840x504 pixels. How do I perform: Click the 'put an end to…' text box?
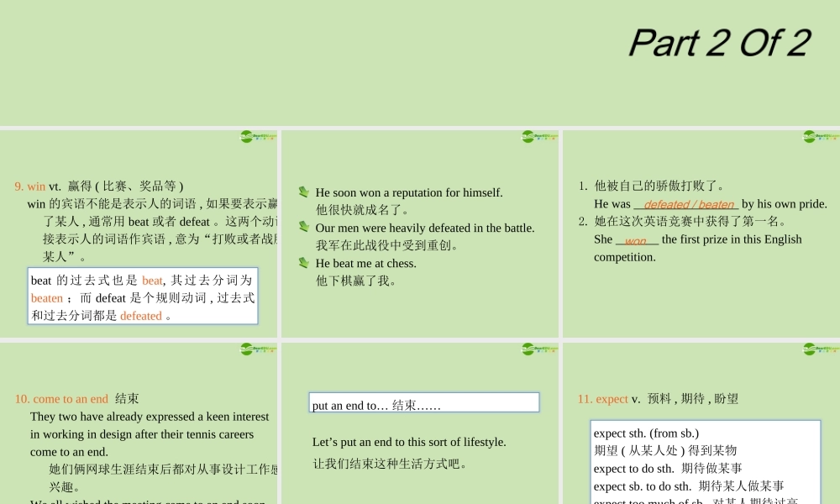(x=424, y=402)
